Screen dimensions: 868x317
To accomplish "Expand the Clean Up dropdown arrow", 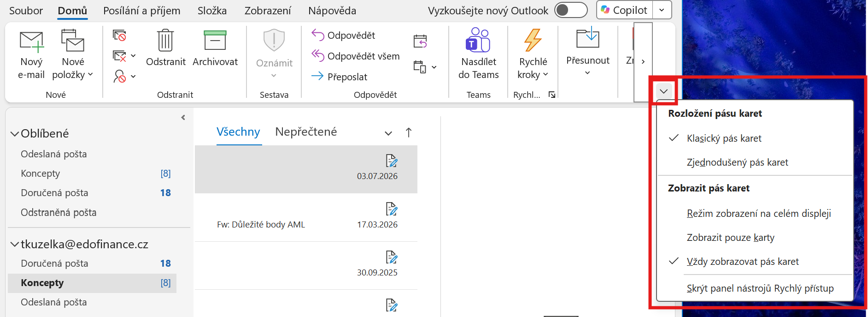I will (x=133, y=56).
